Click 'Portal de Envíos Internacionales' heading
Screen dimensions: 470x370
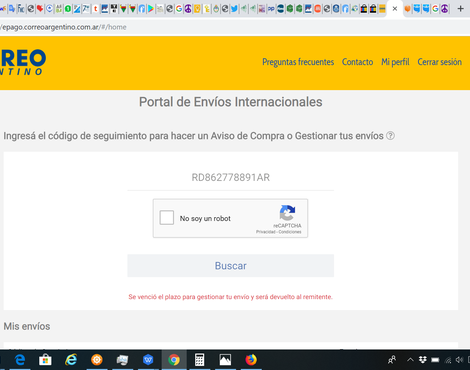point(230,102)
